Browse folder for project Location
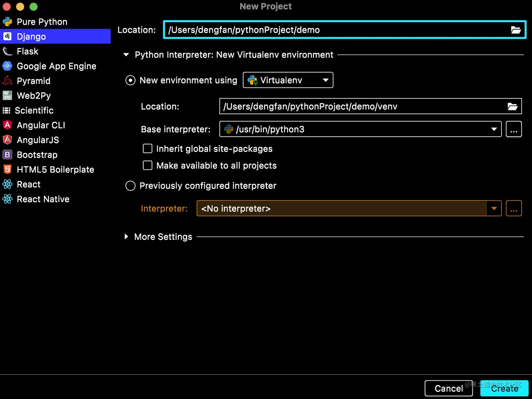 coord(516,30)
